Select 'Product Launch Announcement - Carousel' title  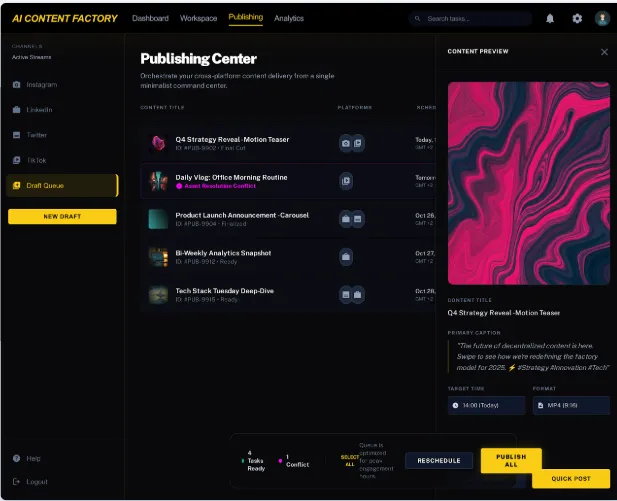[242, 215]
